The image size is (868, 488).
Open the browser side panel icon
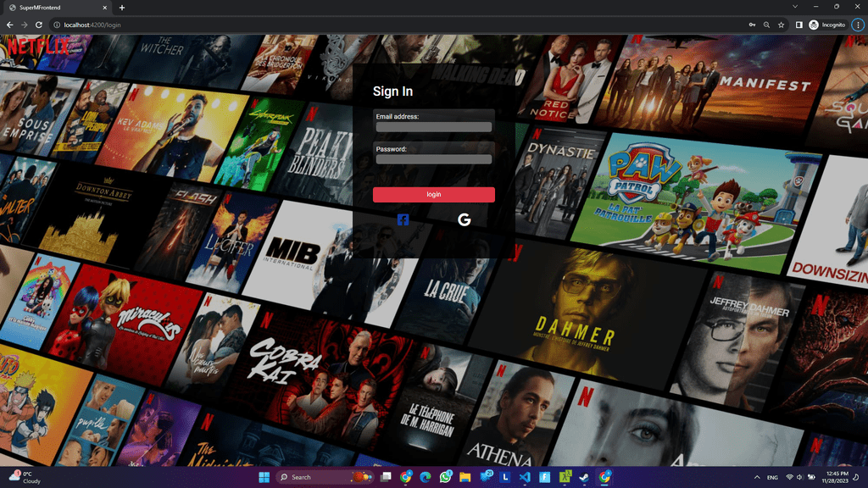798,25
